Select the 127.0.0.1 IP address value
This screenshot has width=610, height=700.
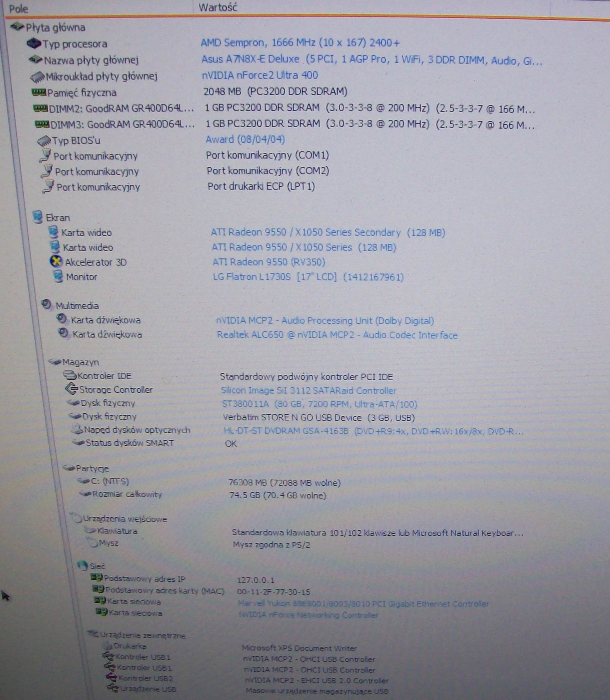256,580
